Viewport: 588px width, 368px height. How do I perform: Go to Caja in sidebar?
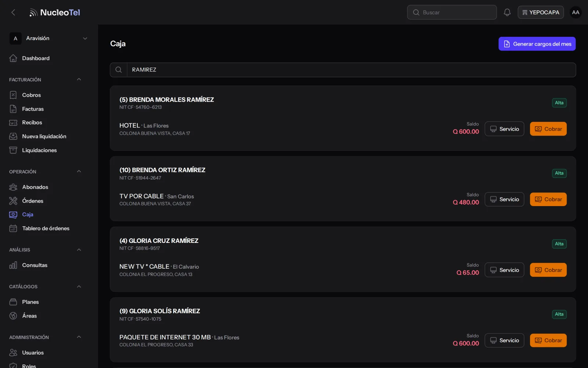pos(28,215)
